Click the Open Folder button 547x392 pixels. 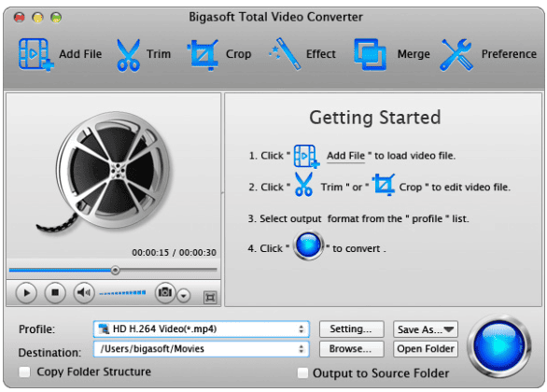click(426, 349)
